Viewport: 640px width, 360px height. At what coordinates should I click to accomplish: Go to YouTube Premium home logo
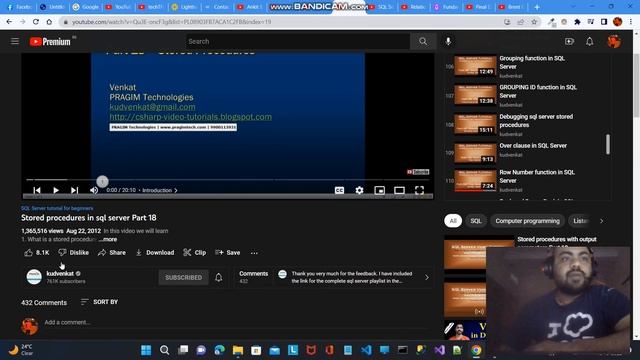pyautogui.click(x=50, y=42)
